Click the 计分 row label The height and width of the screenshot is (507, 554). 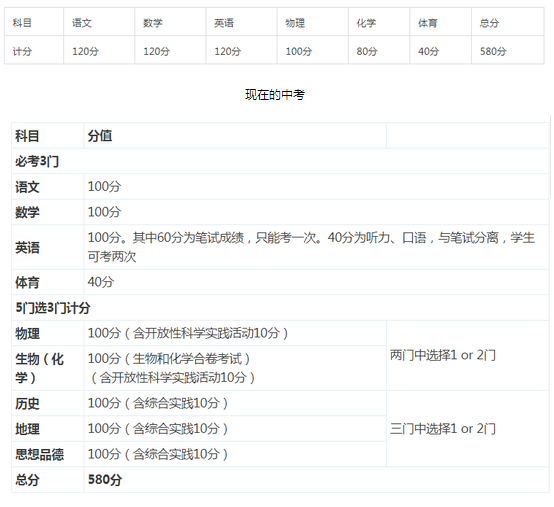[x=22, y=52]
